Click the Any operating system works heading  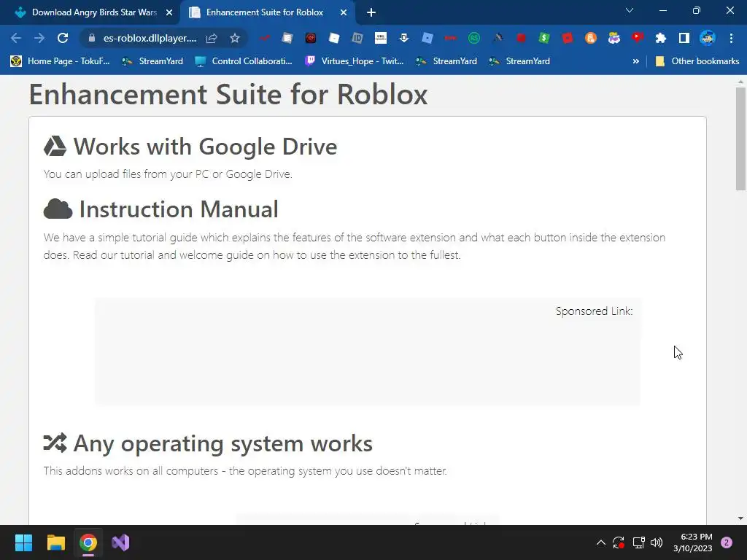223,443
